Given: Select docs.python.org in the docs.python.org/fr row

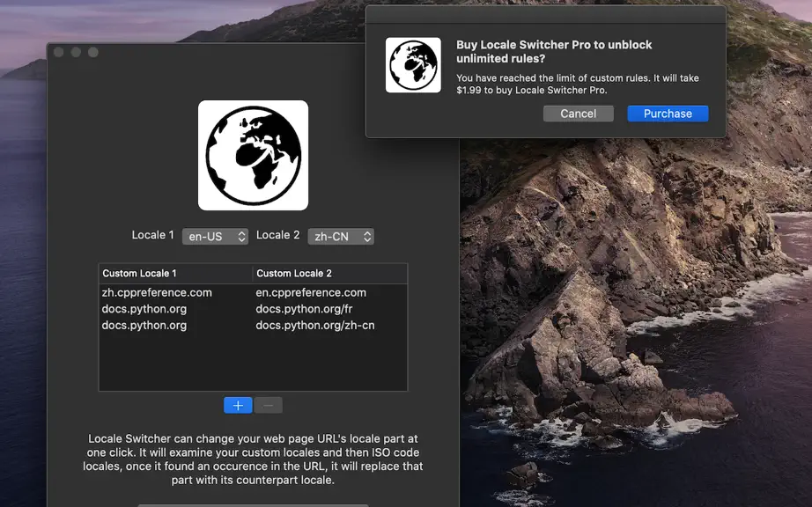Looking at the screenshot, I should (x=144, y=309).
